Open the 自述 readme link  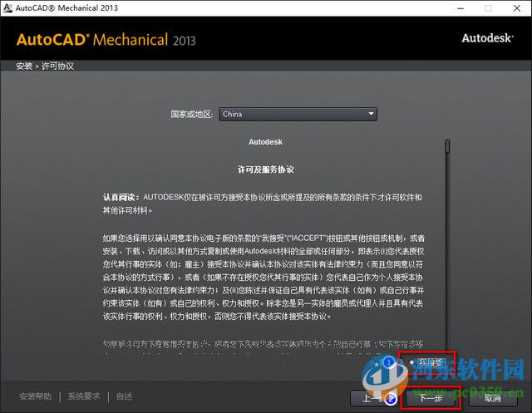[124, 396]
